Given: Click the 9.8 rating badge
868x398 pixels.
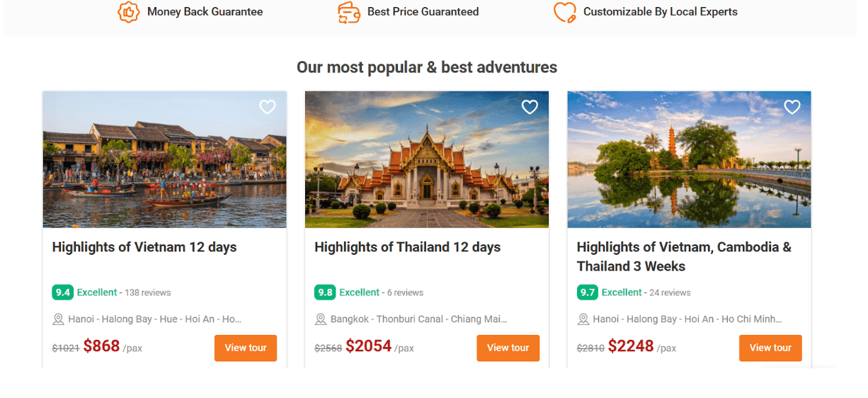Looking at the screenshot, I should point(325,292).
